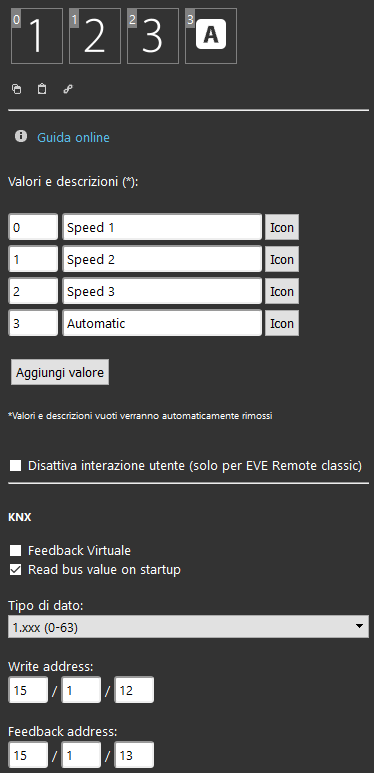Select the speed 1 icon thumbnail
The width and height of the screenshot is (374, 773).
tap(37, 36)
